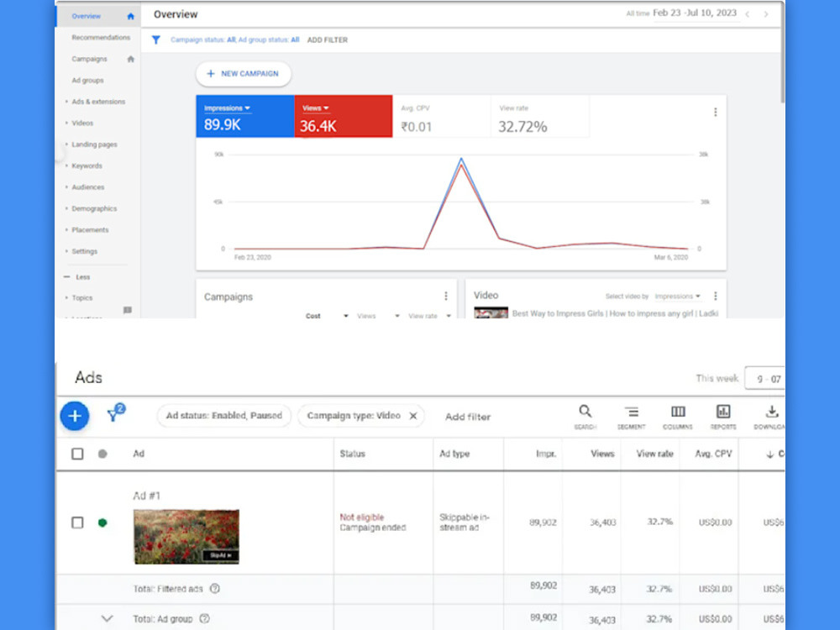Go to next date range arrow
The image size is (840, 630).
point(766,14)
